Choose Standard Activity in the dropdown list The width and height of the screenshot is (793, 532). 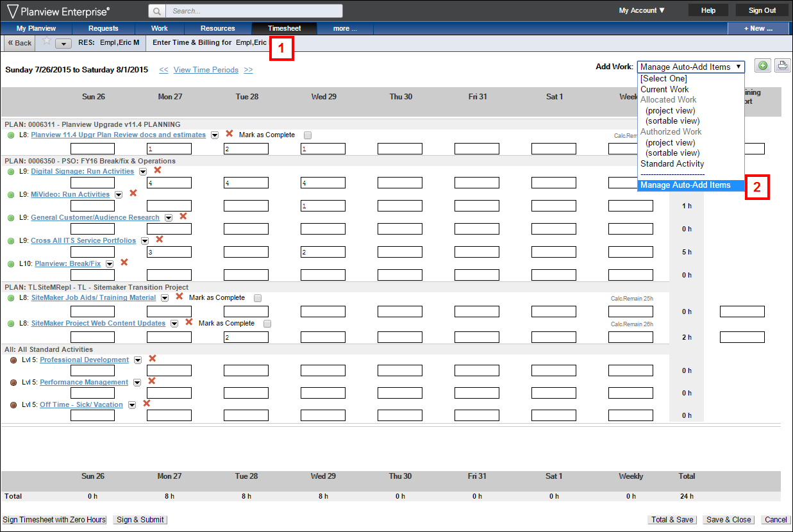pos(691,163)
